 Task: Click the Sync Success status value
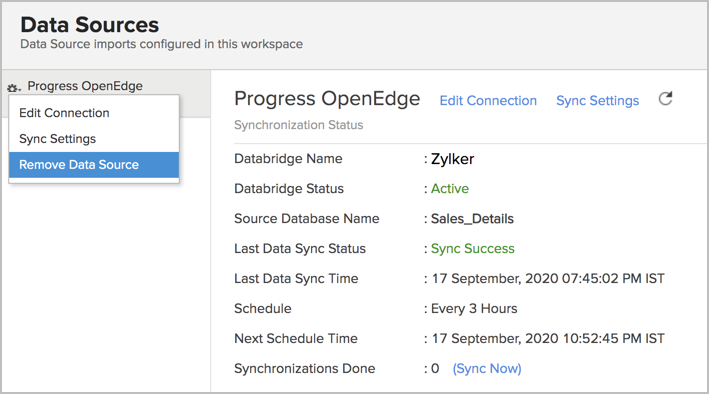pos(473,249)
